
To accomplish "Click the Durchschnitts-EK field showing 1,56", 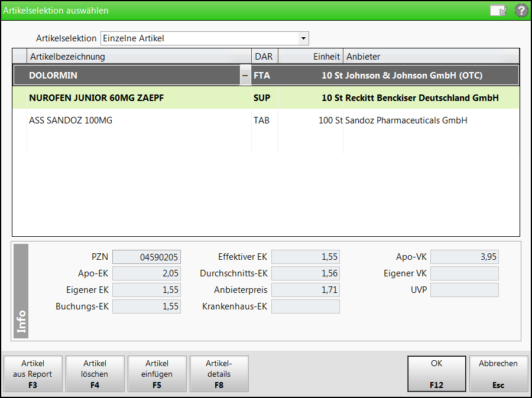I will [x=306, y=273].
